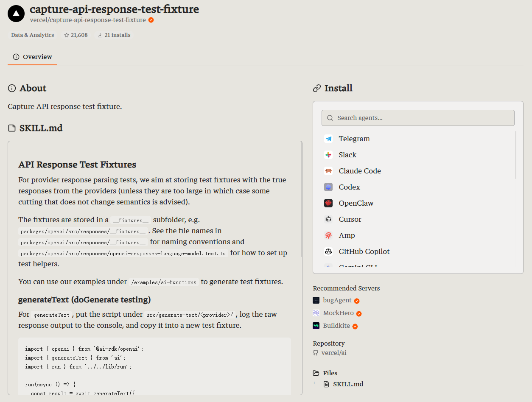The width and height of the screenshot is (532, 402).
Task: Click the MockHero server icon
Action: 316,313
